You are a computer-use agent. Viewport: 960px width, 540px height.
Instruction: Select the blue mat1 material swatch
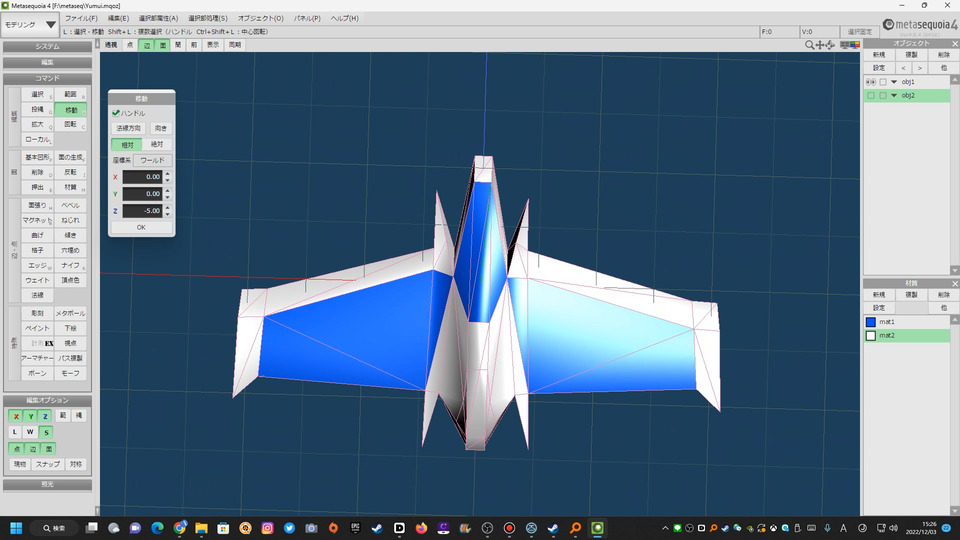871,322
